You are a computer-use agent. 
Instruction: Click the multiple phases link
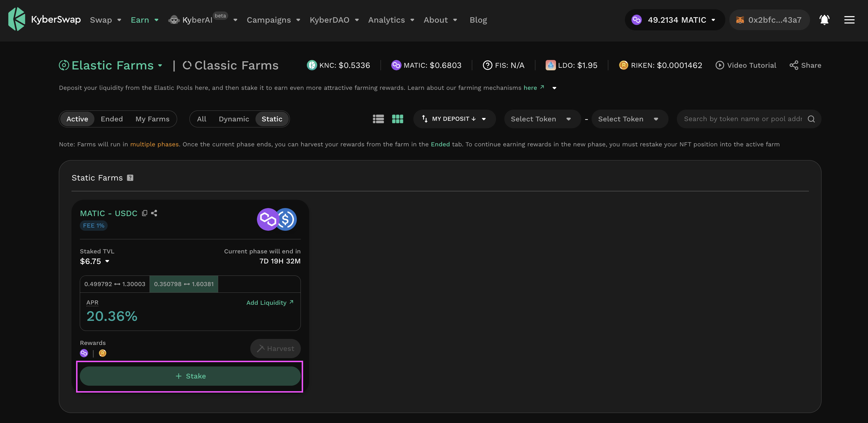(x=154, y=144)
